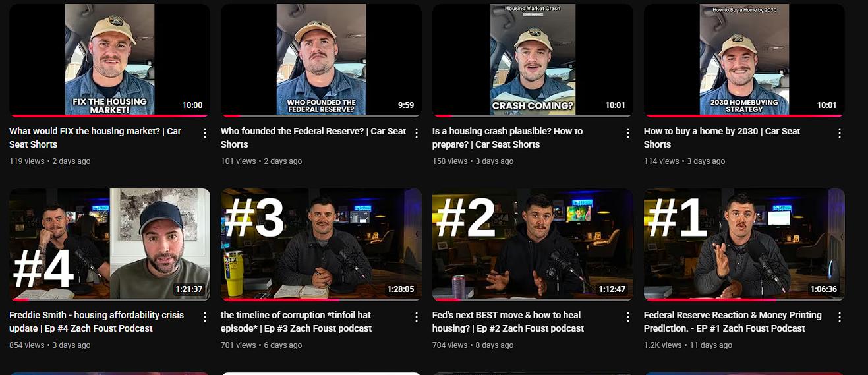Open the #3 podcast episode thumbnail
The image size is (868, 375).
point(321,245)
